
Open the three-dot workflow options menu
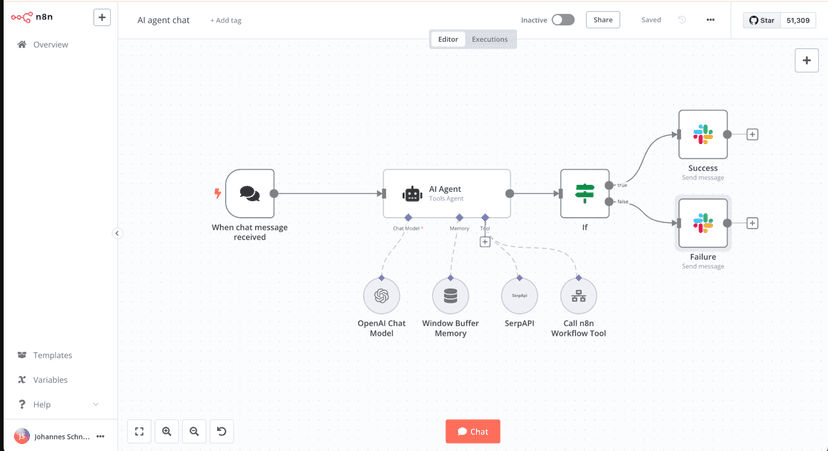[x=710, y=20]
